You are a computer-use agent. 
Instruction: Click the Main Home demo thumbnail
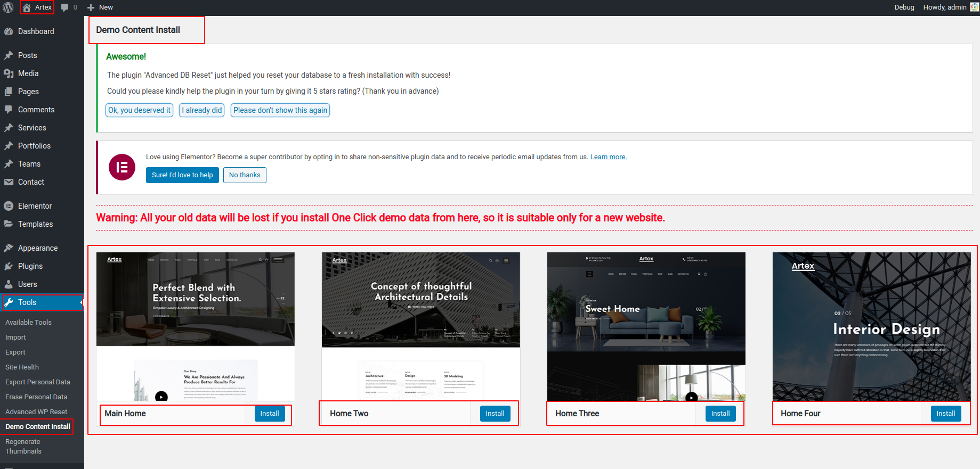(196, 326)
